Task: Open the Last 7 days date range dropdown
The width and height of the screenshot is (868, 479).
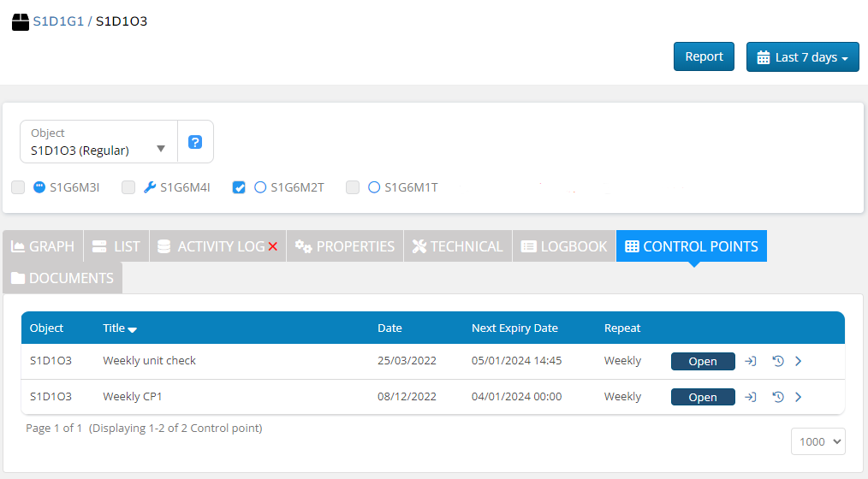Action: [802, 57]
